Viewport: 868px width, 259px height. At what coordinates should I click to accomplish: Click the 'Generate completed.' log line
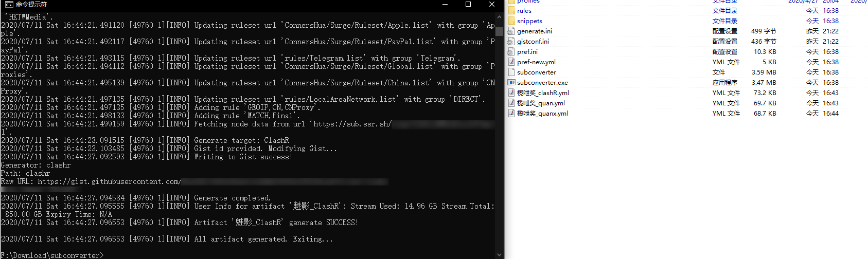pos(136,198)
